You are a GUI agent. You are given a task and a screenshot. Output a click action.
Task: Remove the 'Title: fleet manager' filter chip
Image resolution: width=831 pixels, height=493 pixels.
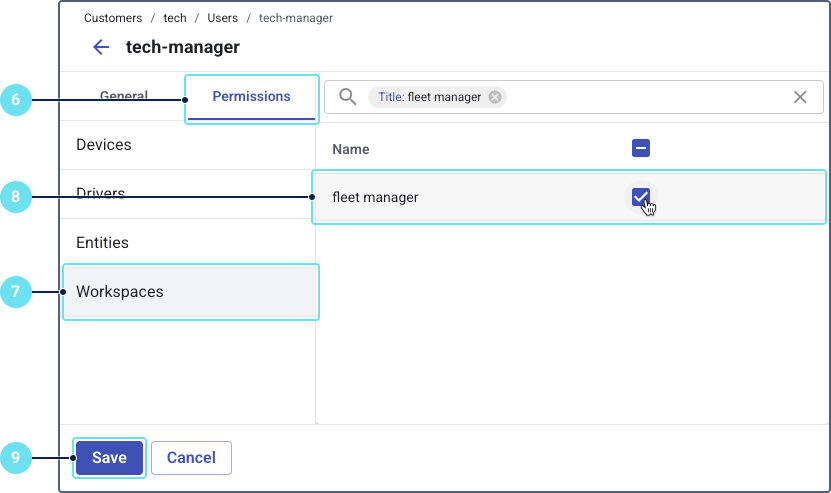point(494,97)
